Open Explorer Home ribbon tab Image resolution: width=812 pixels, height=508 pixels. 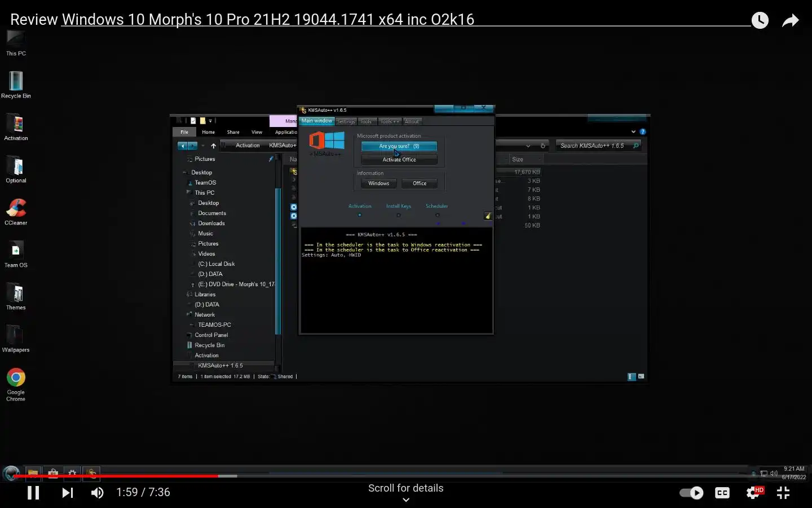pos(209,132)
